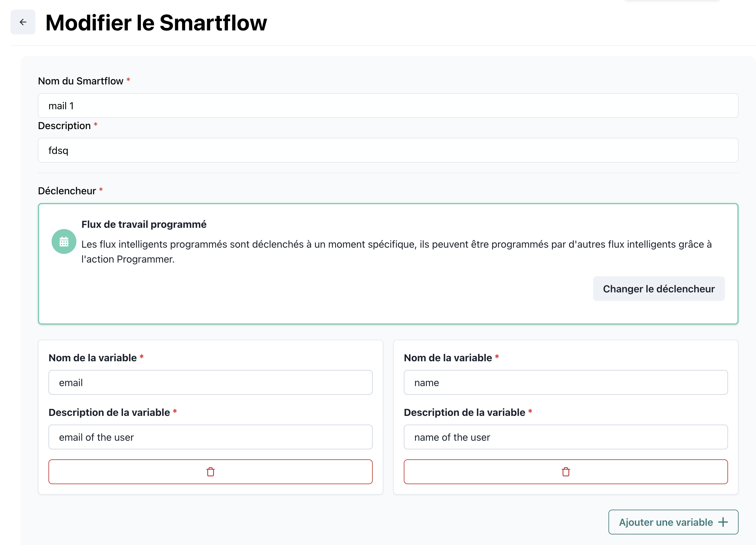756x545 pixels.
Task: Click the field reading email of the user
Action: [210, 437]
